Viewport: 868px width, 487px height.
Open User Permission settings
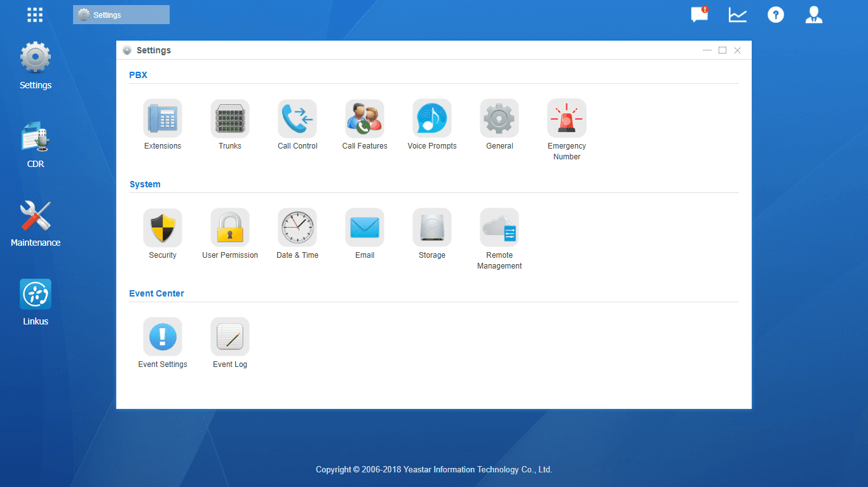click(x=230, y=234)
